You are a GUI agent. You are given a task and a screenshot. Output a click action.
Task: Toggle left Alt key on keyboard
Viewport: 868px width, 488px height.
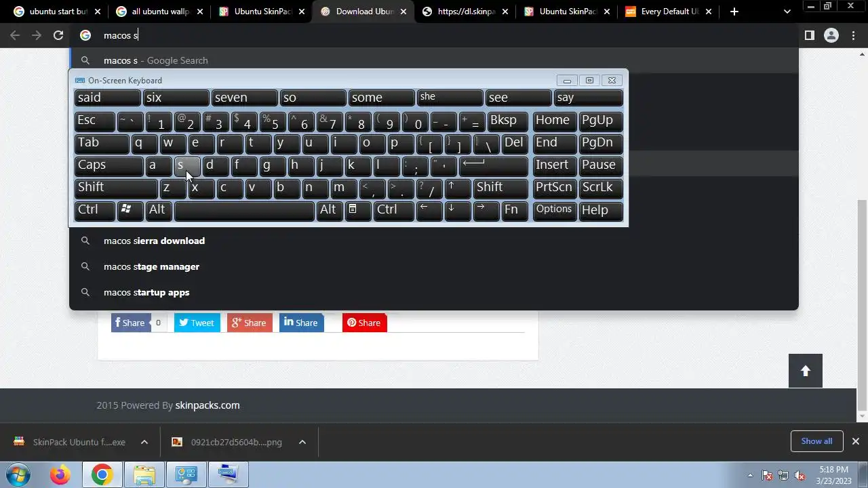159,210
